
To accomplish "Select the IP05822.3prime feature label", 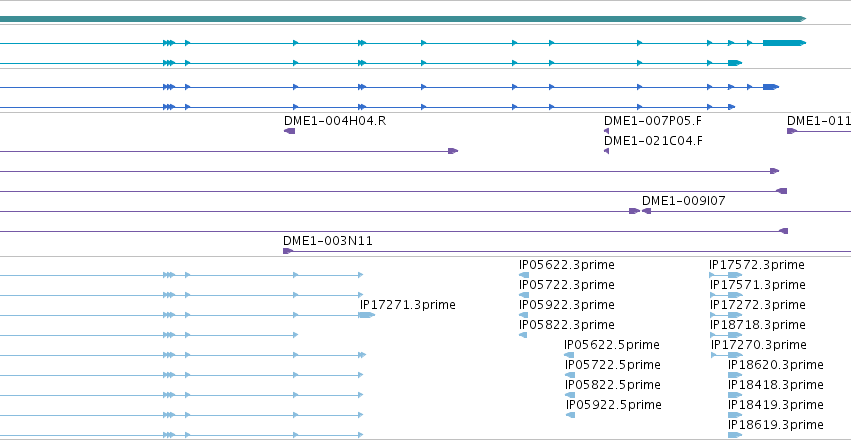I will [x=567, y=325].
